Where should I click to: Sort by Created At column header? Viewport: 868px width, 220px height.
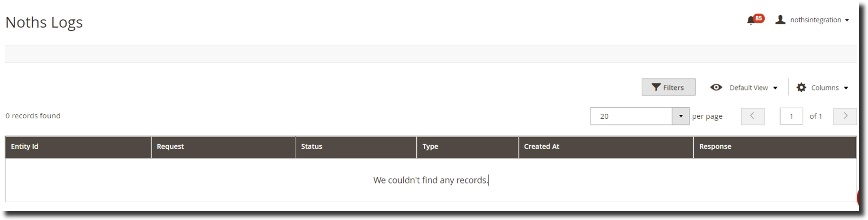(542, 147)
